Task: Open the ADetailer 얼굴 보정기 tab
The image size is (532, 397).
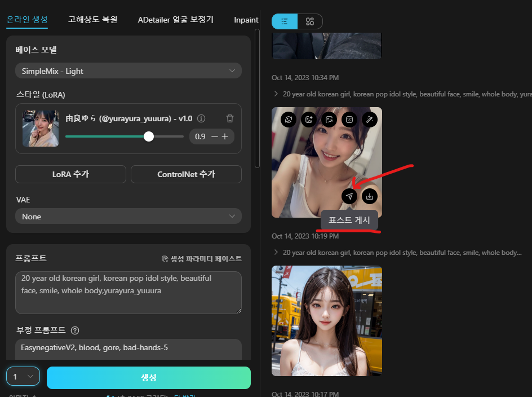Action: 176,19
